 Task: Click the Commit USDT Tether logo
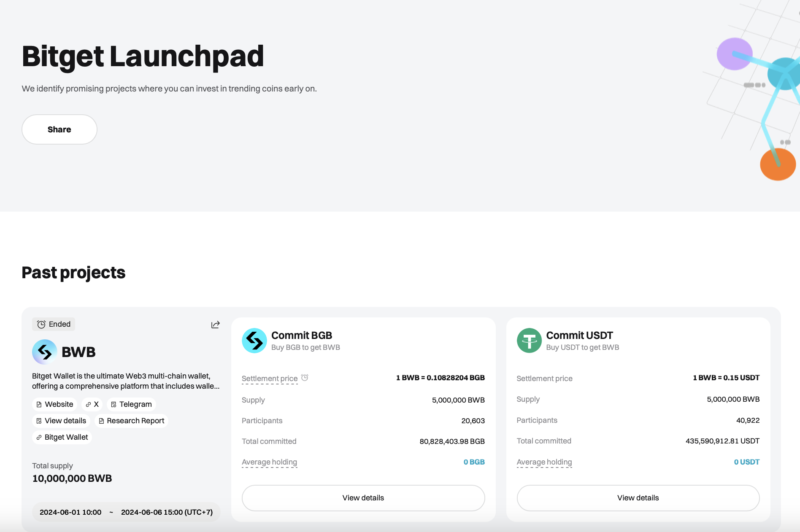(529, 341)
